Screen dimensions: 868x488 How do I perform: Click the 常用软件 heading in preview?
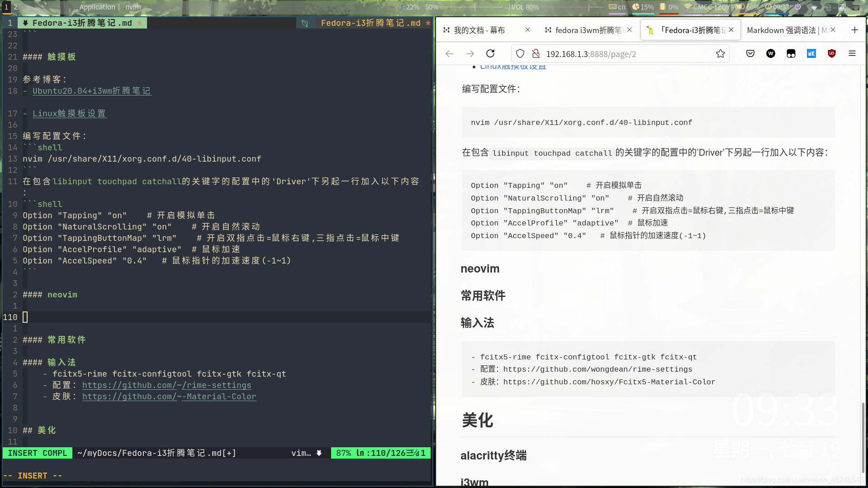[483, 296]
